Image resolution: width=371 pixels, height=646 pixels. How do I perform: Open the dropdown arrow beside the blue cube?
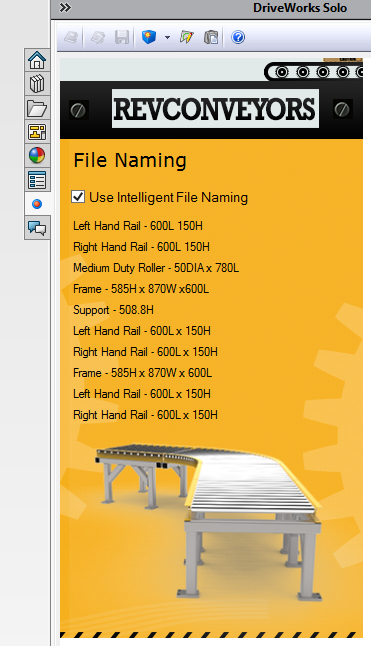point(167,37)
